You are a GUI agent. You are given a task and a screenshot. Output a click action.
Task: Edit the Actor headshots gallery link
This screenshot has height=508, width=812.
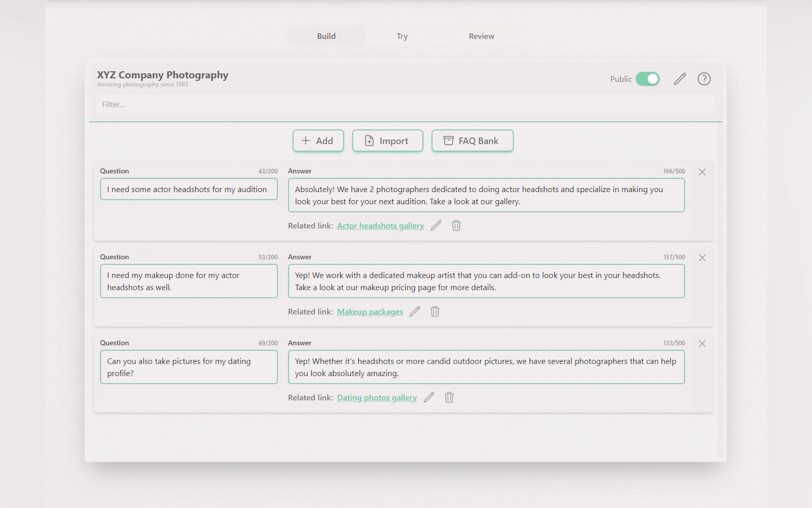436,226
